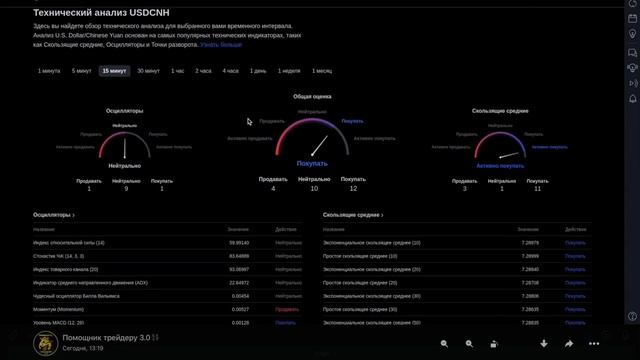Rotate the image in media viewer
The image size is (640, 360).
point(494,344)
